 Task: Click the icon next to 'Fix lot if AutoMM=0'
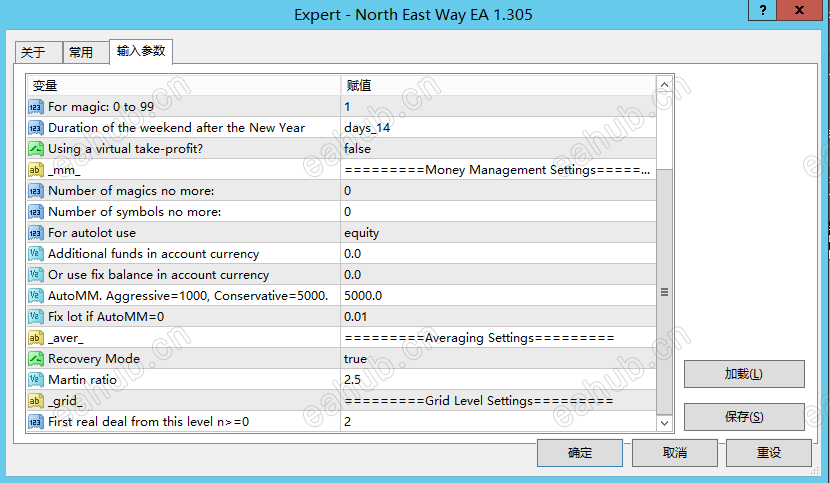click(x=35, y=317)
